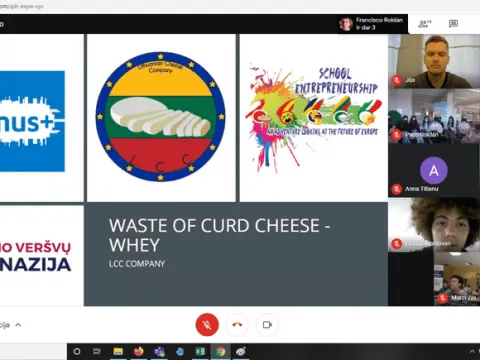Select Anna Titianu's avatar tile
The height and width of the screenshot is (360, 480).
[434, 170]
